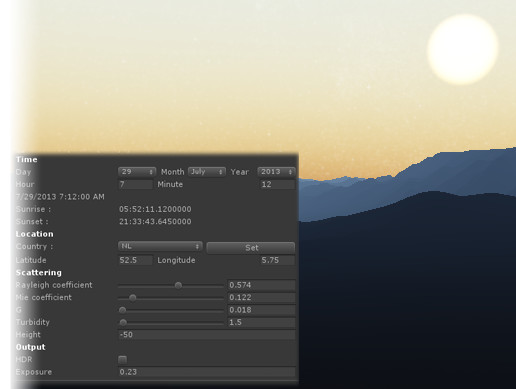
Task: Click the Sunrise time 05:52:11.1200000
Action: pyautogui.click(x=155, y=209)
